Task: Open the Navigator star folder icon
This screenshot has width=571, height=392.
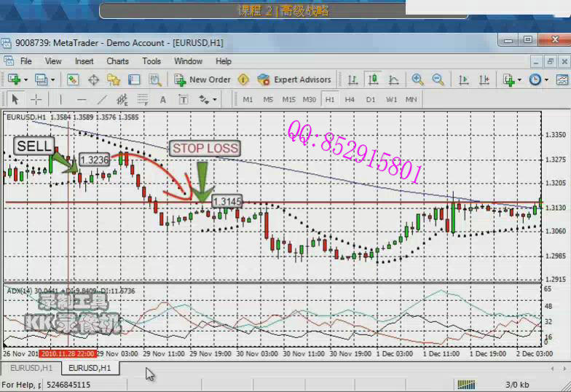Action: 113,79
